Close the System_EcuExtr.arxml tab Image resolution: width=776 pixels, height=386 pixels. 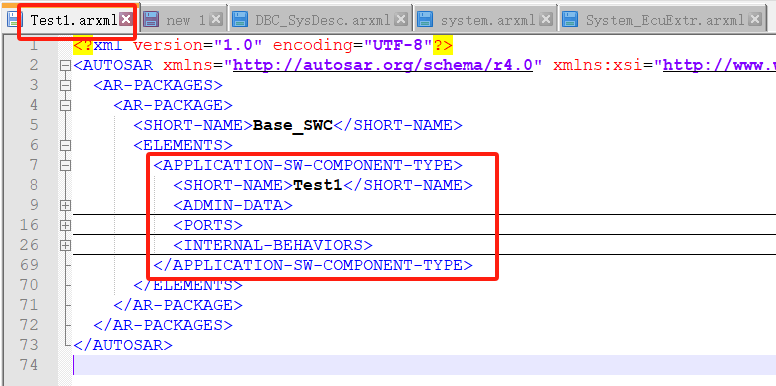[755, 19]
